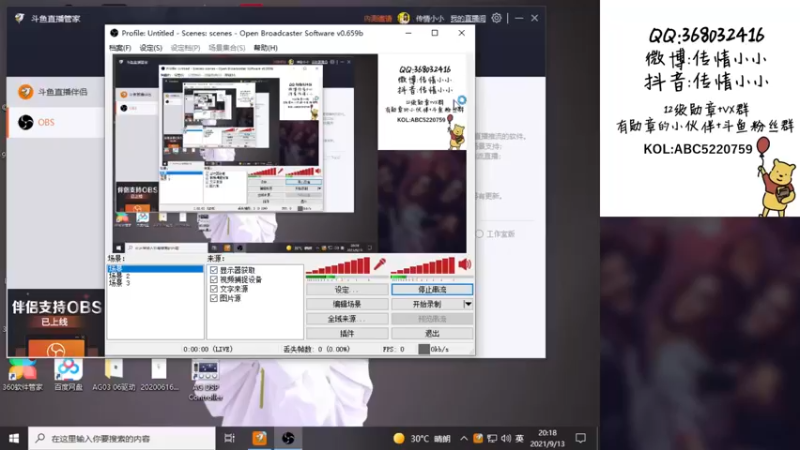Open the 360软件管家 desktop shortcut
The height and width of the screenshot is (450, 800).
point(22,375)
